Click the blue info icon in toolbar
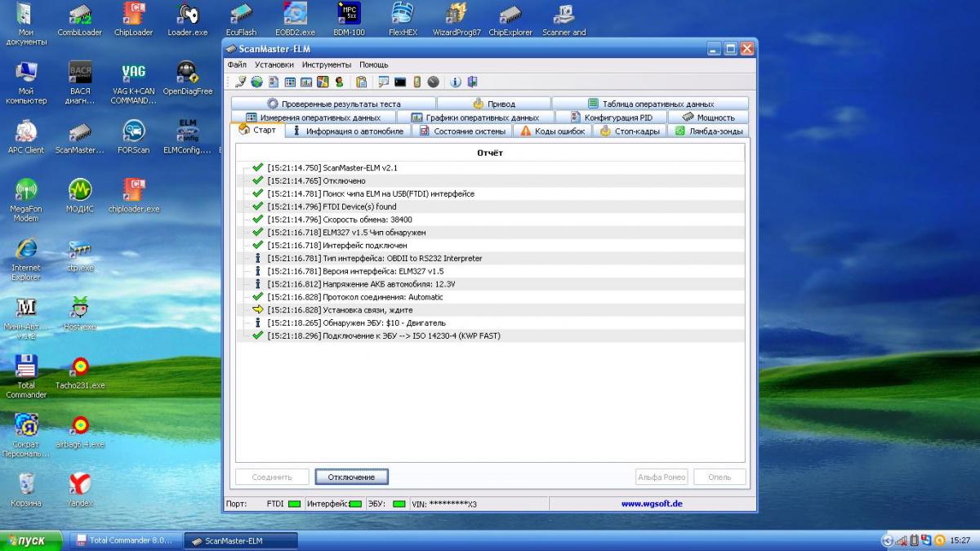Screen dimensions: 980x551 tap(456, 82)
